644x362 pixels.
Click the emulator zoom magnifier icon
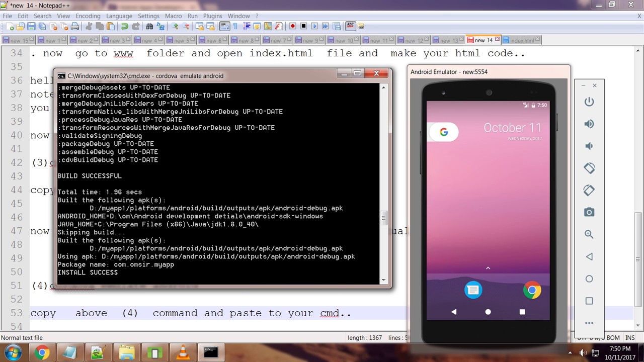pos(589,234)
